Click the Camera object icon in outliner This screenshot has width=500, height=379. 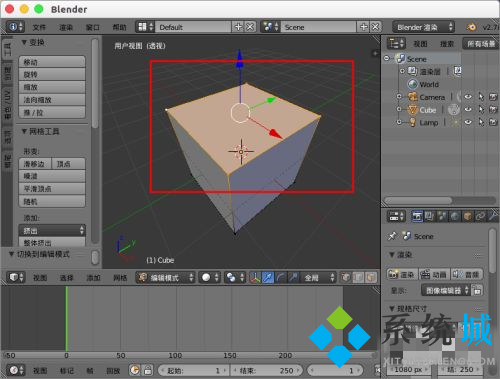[413, 97]
